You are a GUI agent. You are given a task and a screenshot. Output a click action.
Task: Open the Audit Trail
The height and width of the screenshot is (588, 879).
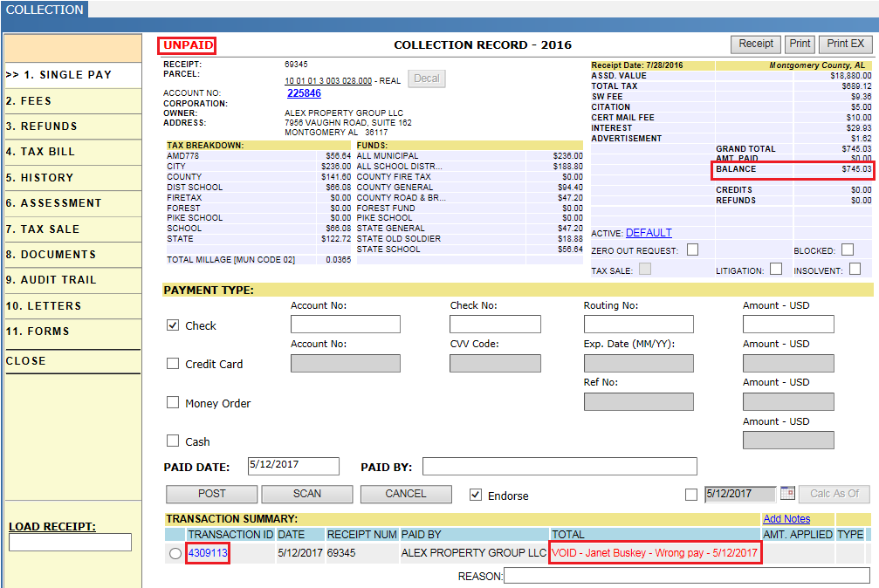(x=72, y=280)
